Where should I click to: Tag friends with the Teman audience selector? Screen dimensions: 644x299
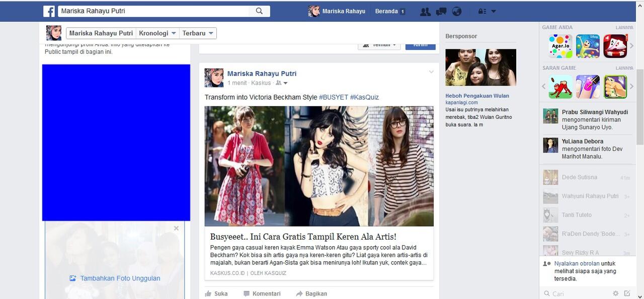[379, 44]
